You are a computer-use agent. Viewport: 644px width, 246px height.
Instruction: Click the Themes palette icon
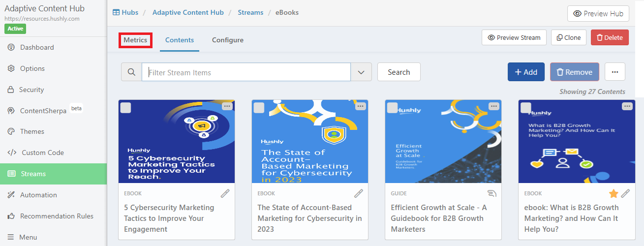pos(11,131)
